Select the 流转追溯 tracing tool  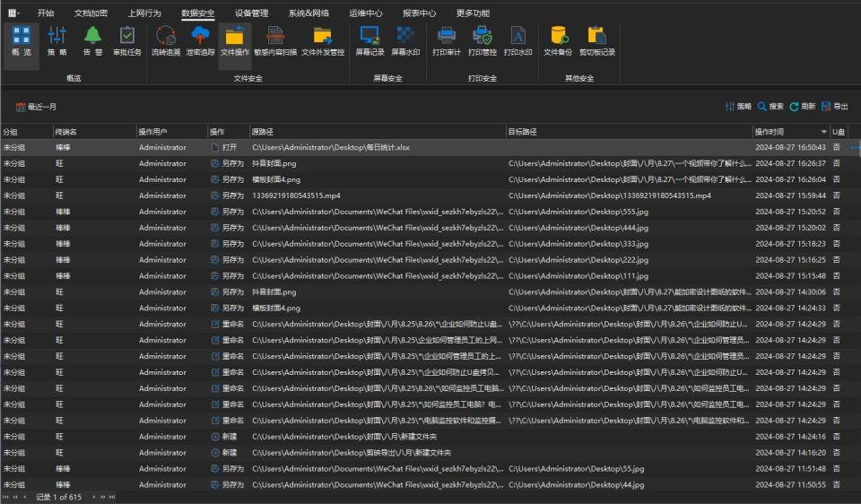pyautogui.click(x=165, y=41)
